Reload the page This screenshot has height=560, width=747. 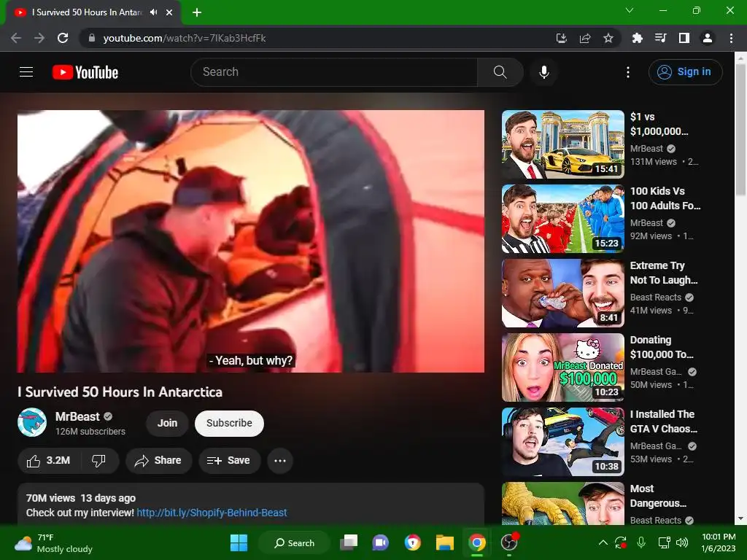click(63, 38)
